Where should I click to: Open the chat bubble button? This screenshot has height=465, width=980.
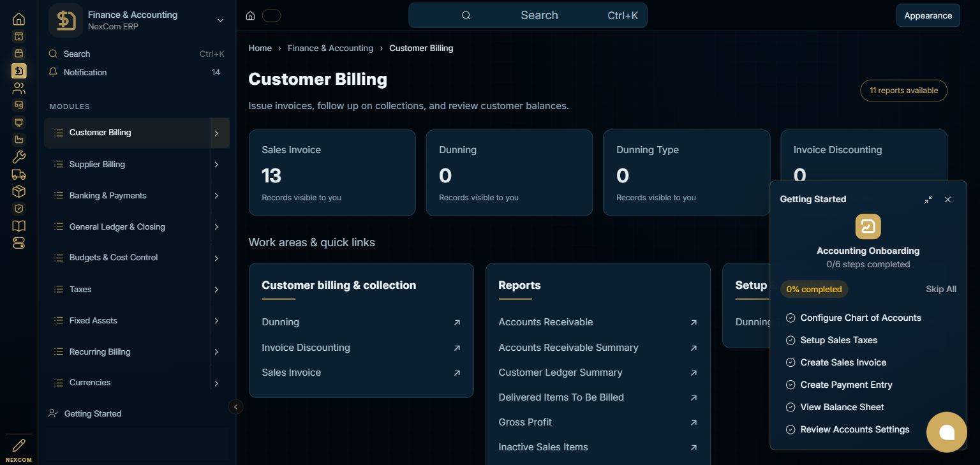tap(947, 432)
